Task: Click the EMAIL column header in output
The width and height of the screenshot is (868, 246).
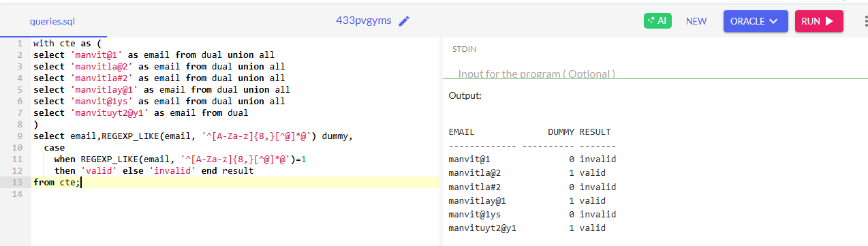Action: [461, 132]
